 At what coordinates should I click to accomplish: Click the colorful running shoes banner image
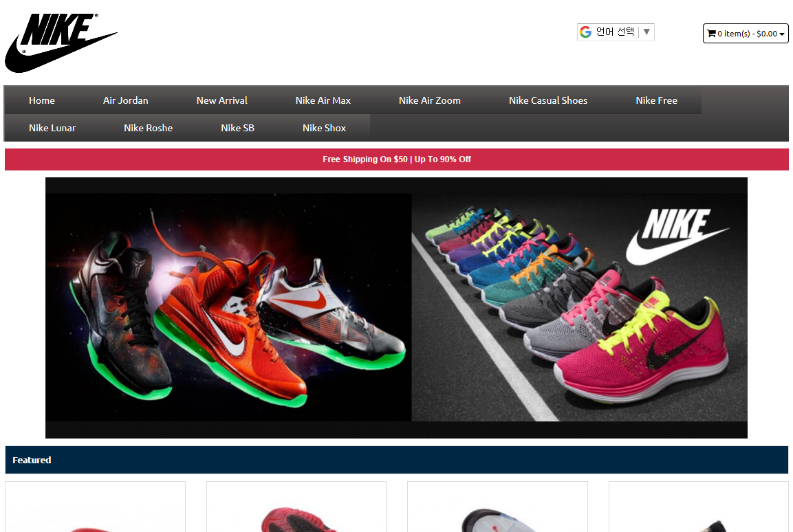click(x=579, y=307)
